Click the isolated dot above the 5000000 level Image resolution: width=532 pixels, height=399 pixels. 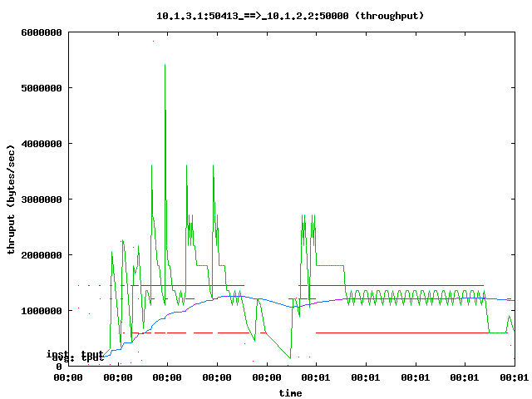coord(153,41)
